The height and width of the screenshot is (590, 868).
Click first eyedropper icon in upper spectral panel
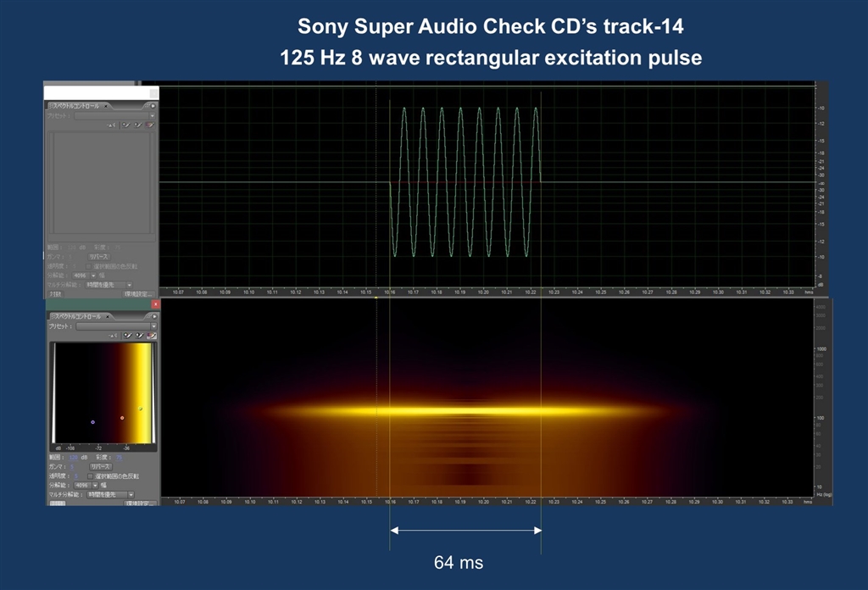pyautogui.click(x=125, y=125)
